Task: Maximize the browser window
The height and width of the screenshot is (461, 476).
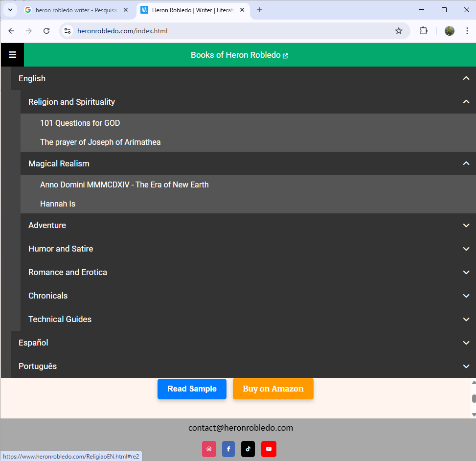Action: coord(444,10)
